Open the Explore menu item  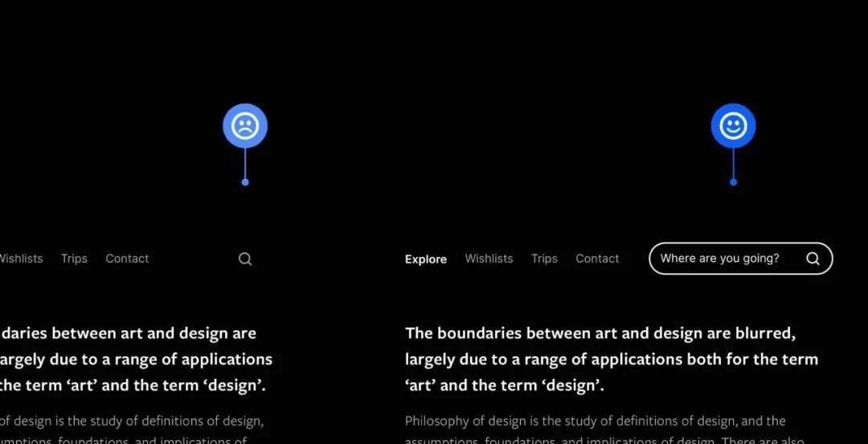426,259
